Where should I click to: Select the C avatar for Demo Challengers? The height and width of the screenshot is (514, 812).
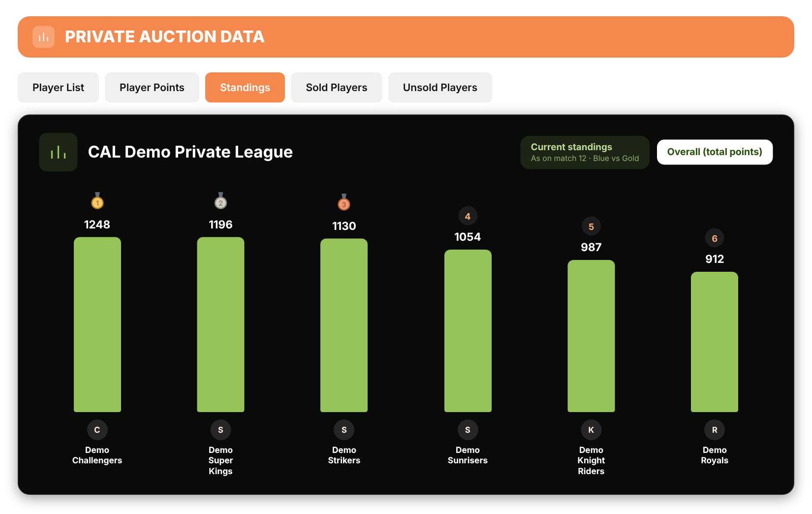pyautogui.click(x=97, y=430)
